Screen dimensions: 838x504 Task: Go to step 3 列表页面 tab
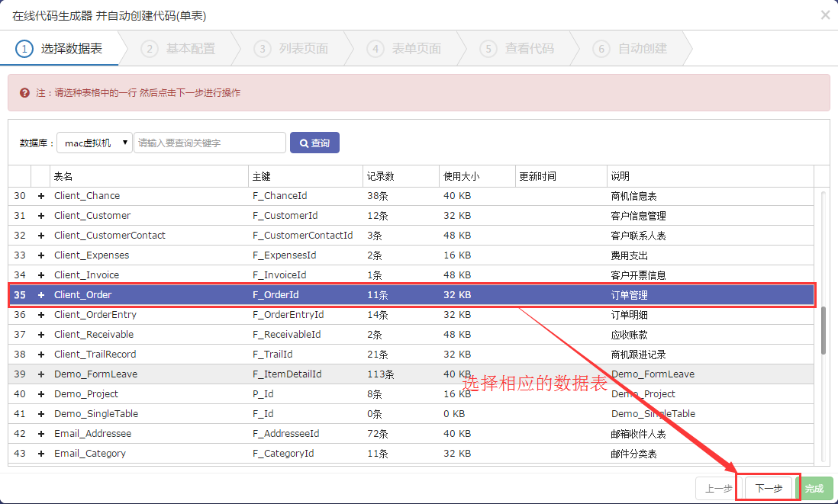point(292,49)
